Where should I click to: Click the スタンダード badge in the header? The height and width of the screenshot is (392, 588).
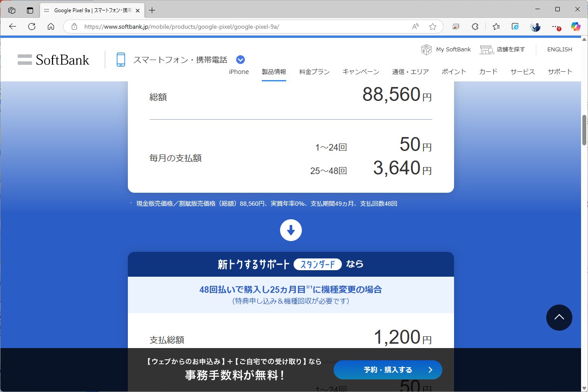pos(317,264)
